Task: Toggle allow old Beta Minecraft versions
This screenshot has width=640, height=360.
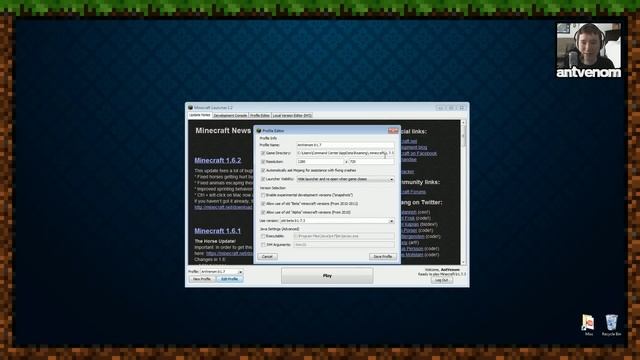Action: point(263,204)
